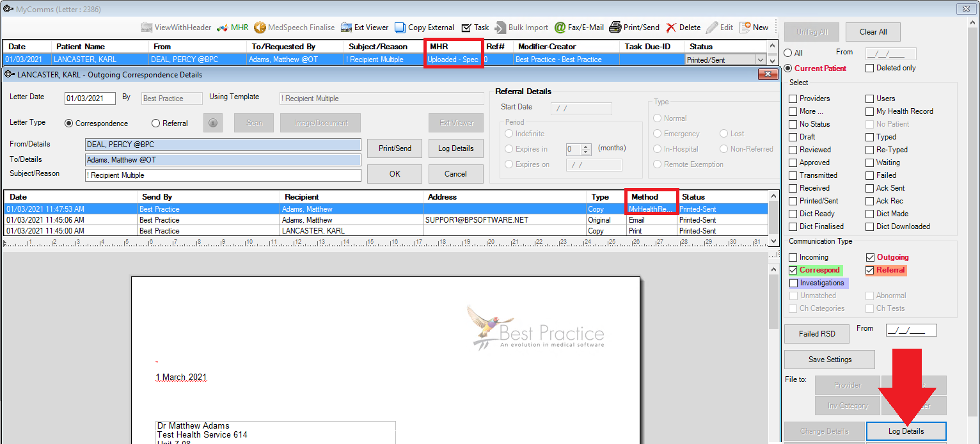Enable the My Health Record checkbox

[870, 111]
